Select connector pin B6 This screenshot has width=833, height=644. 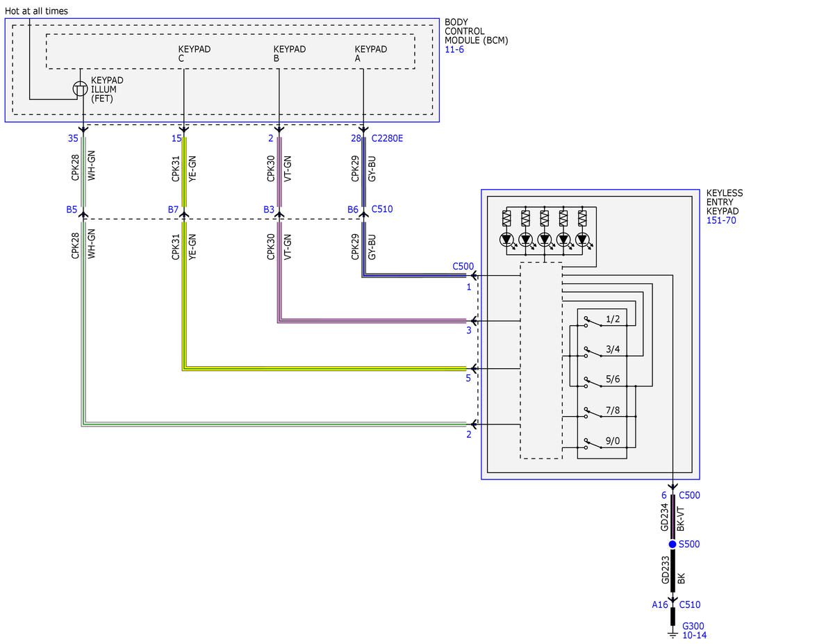tap(353, 209)
